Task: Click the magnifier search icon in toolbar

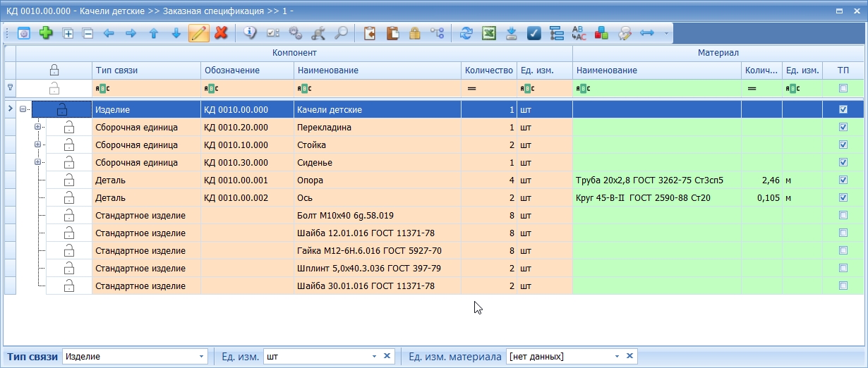Action: [340, 33]
